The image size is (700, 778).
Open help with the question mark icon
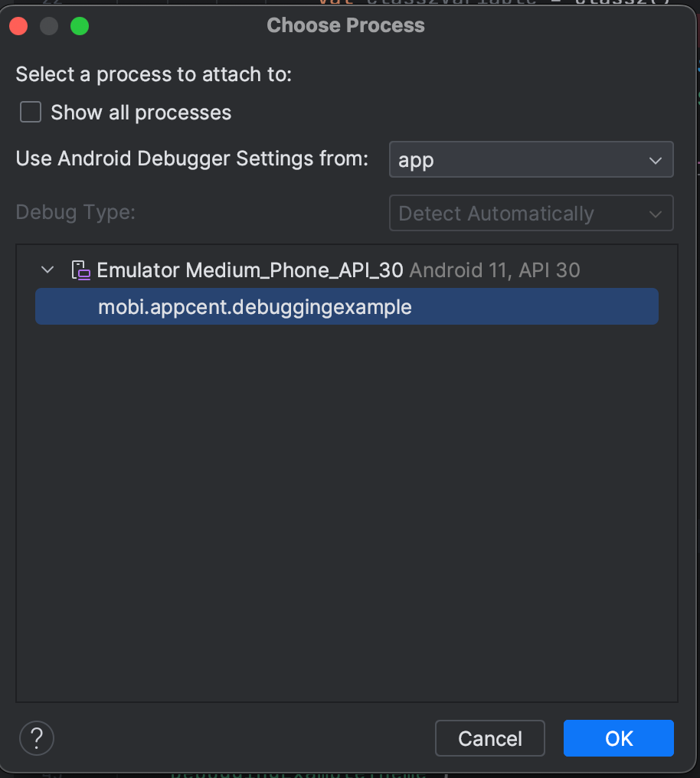click(x=37, y=739)
